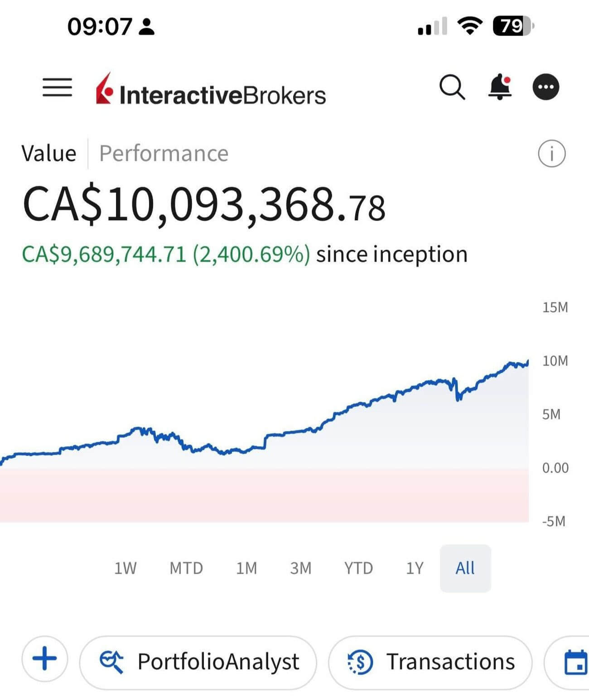Select the 1Y time range
Image resolution: width=589 pixels, height=700 pixels.
click(415, 568)
